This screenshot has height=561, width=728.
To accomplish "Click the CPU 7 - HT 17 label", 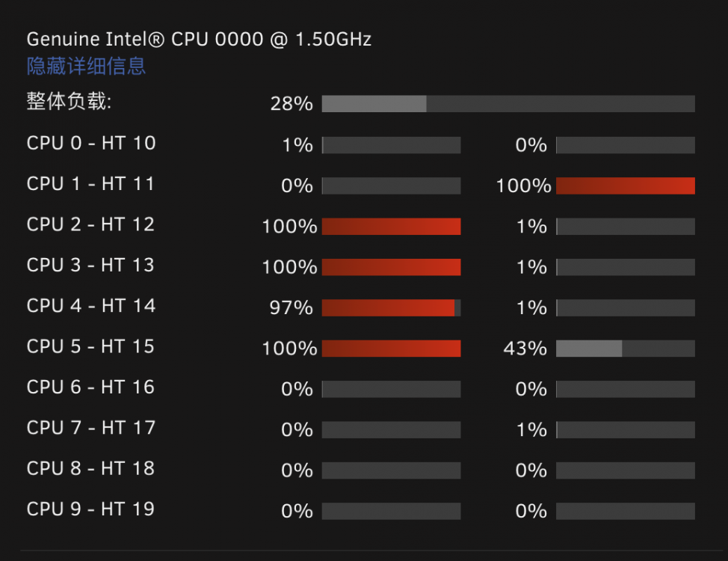I will [91, 428].
